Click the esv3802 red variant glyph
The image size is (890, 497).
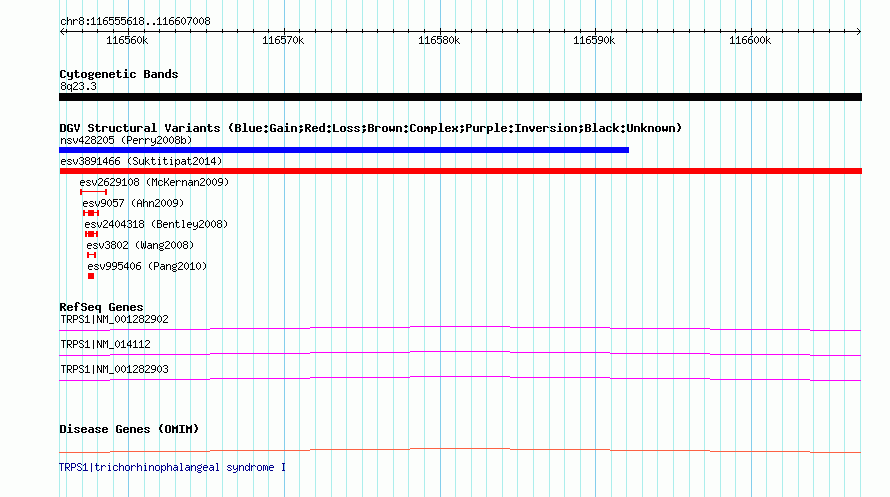click(91, 255)
